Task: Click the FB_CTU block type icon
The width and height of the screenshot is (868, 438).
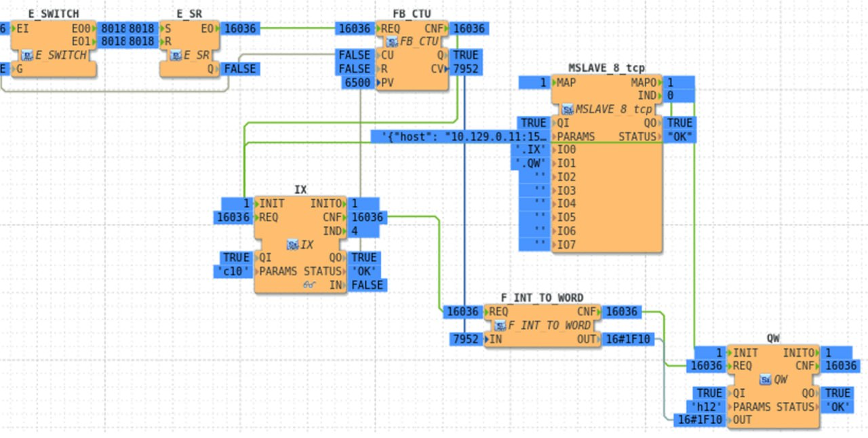Action: point(392,42)
